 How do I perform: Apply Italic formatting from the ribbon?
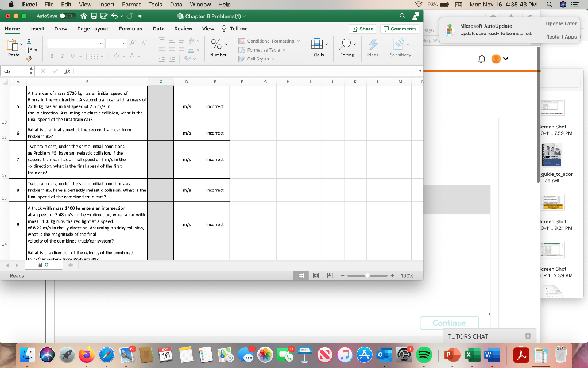click(63, 56)
